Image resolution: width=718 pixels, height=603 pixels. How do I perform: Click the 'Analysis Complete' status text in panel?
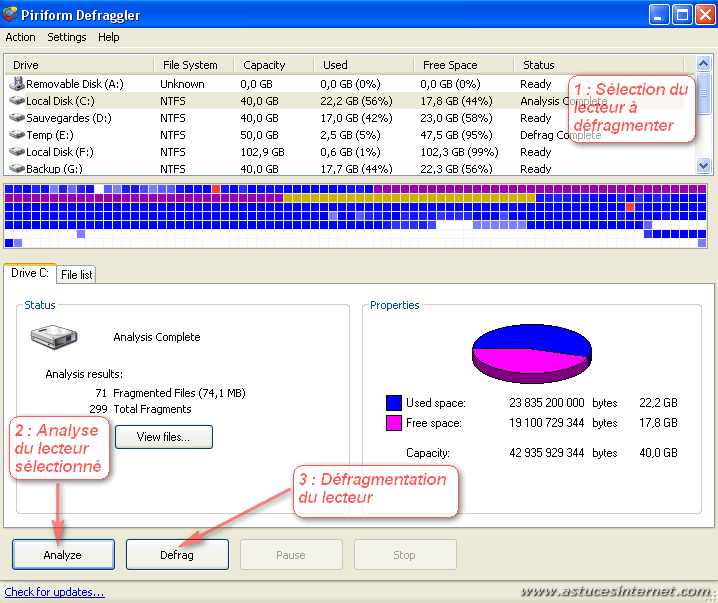[157, 337]
